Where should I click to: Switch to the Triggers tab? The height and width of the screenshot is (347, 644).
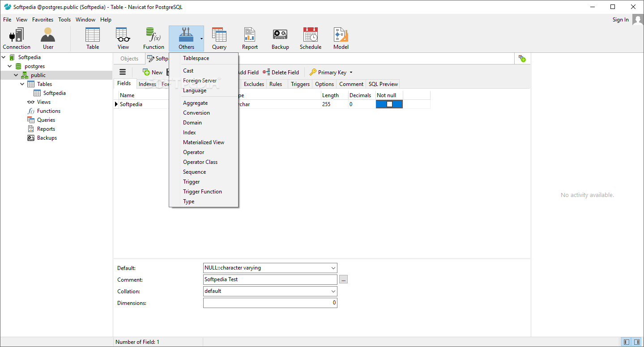point(300,84)
